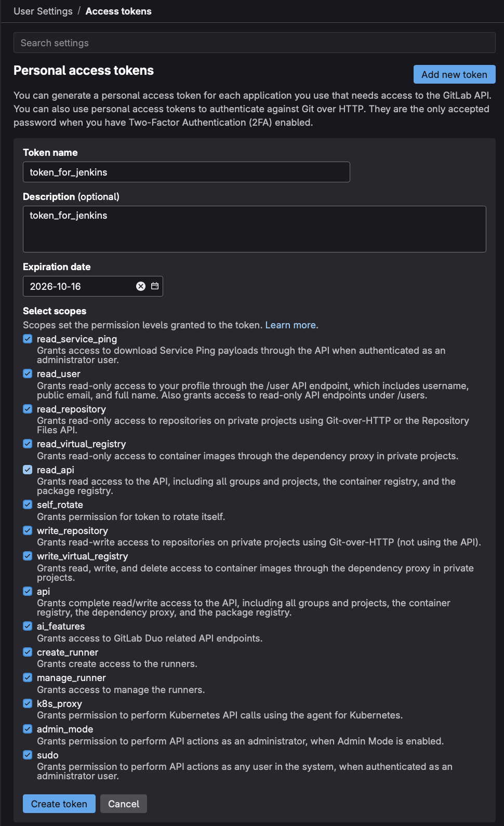
Task: Uncheck the api scope checkbox
Action: (28, 591)
